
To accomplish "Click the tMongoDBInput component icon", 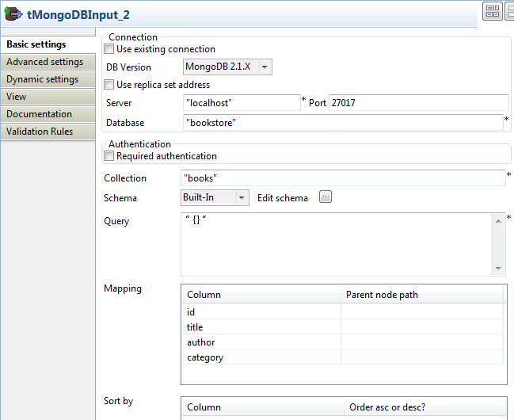I will (x=13, y=13).
